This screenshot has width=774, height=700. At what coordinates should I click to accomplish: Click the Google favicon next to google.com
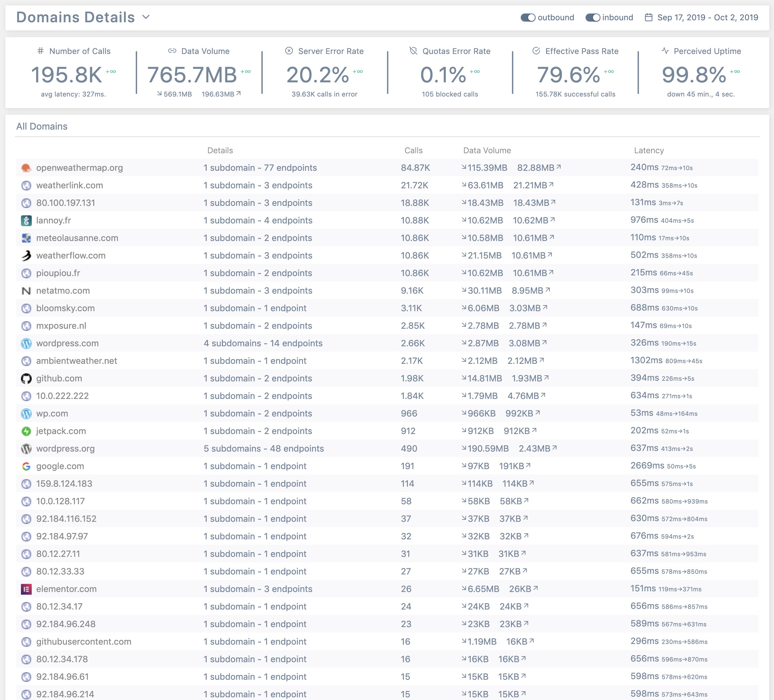tap(26, 466)
